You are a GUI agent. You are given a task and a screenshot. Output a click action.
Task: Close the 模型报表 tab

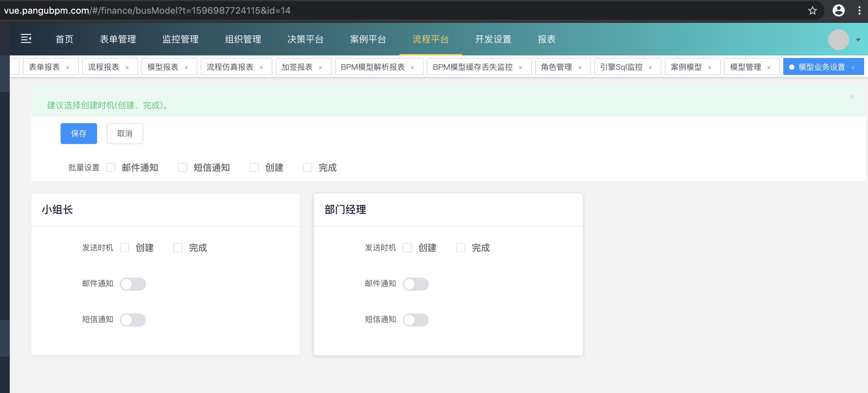tap(186, 67)
